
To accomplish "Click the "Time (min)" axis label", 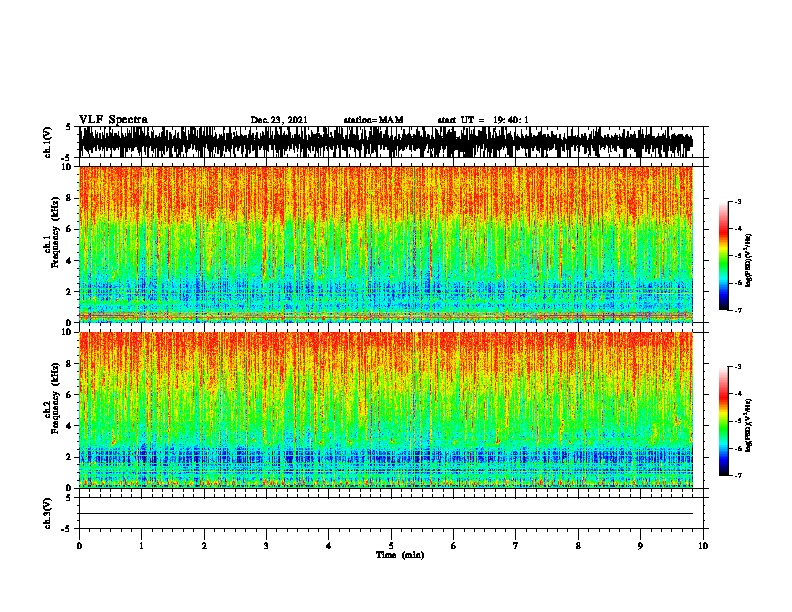I will click(400, 555).
